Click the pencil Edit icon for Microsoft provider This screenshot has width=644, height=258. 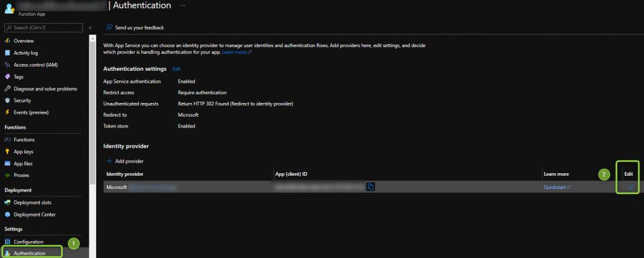tap(631, 186)
